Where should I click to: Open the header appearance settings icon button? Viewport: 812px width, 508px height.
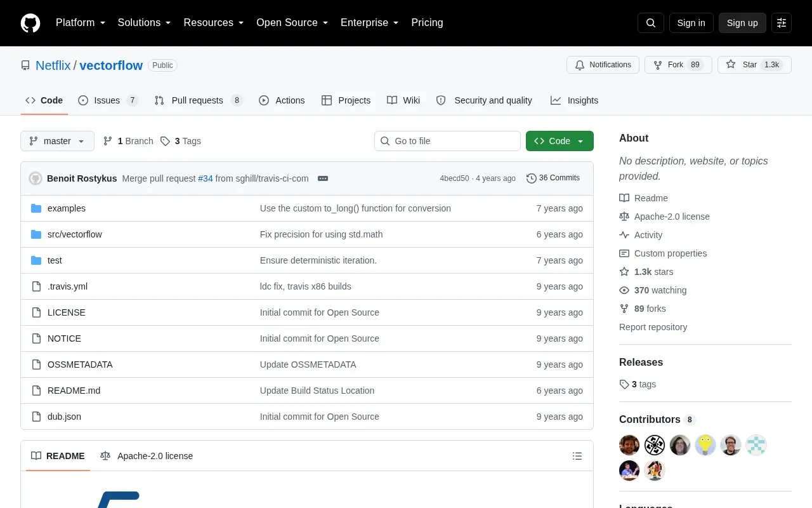point(782,23)
